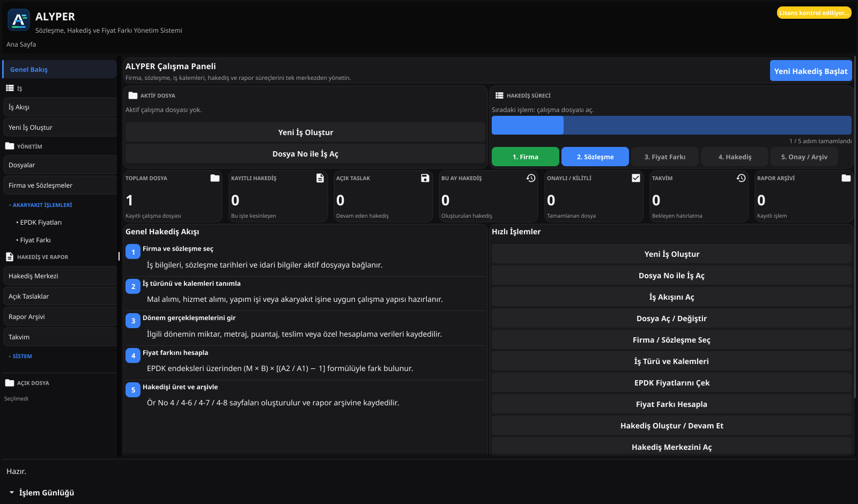Click Hakediş Oluştur / Devam Et quick action
Screen dimensions: 858x504
671,426
